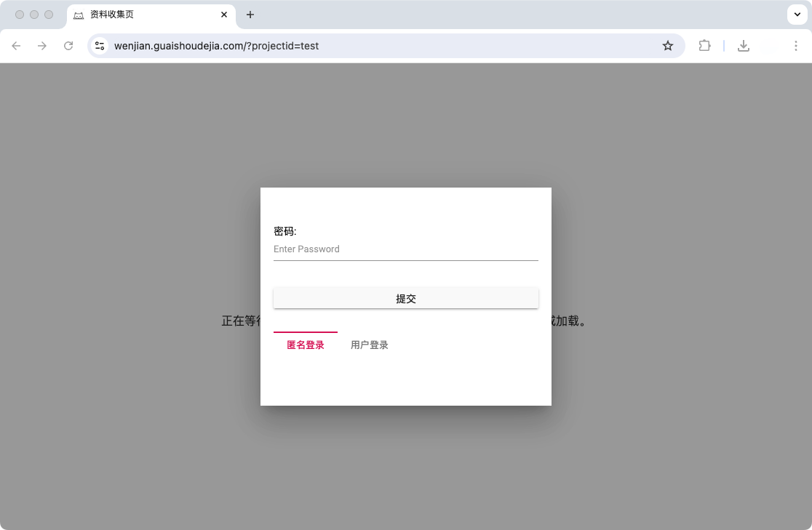
Task: Click the browser forward arrow
Action: pyautogui.click(x=42, y=46)
